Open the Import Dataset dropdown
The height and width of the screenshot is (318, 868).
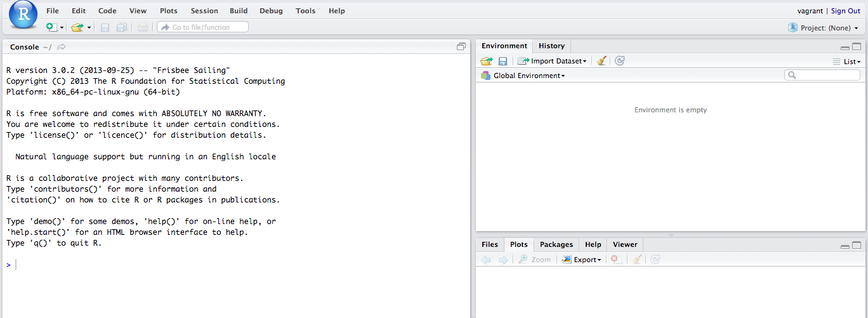[552, 61]
